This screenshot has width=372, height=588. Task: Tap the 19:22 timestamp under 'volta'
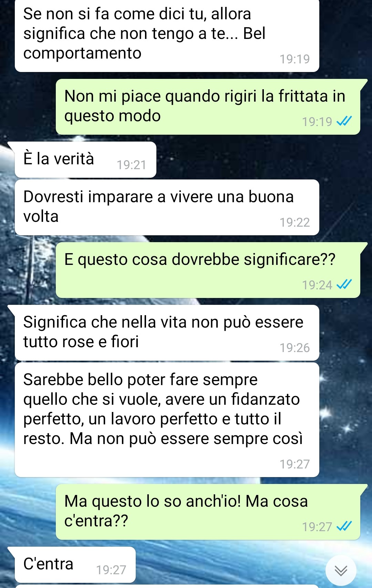(294, 223)
